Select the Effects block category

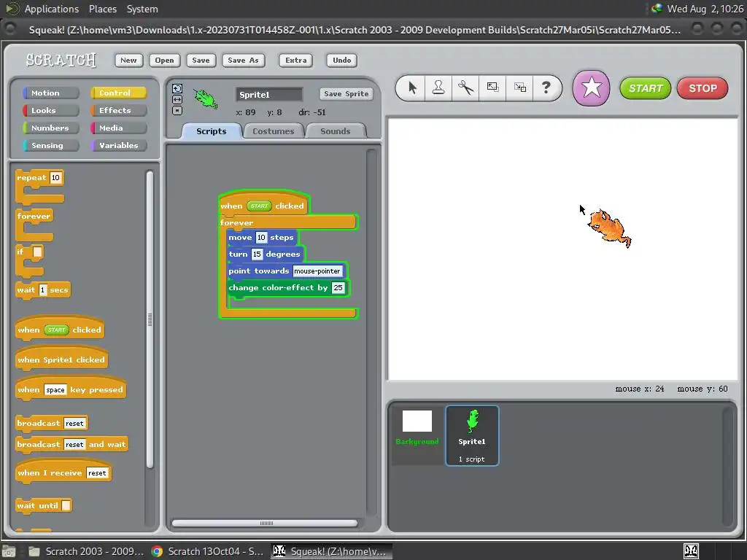pyautogui.click(x=118, y=111)
